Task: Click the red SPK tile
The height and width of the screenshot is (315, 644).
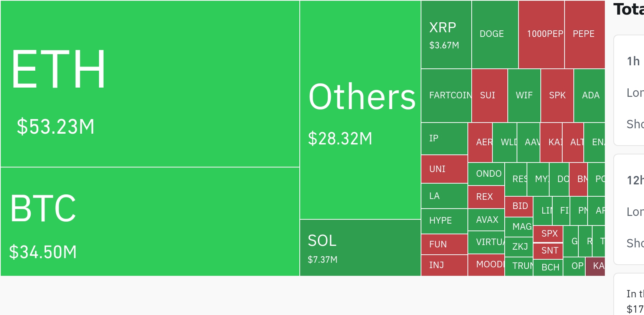Action: 557,96
